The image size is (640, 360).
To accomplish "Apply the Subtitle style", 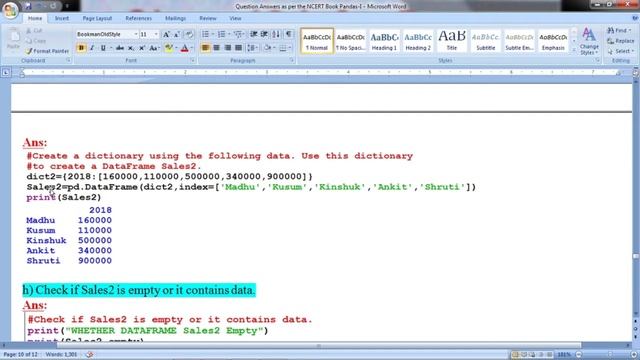I will (486, 40).
